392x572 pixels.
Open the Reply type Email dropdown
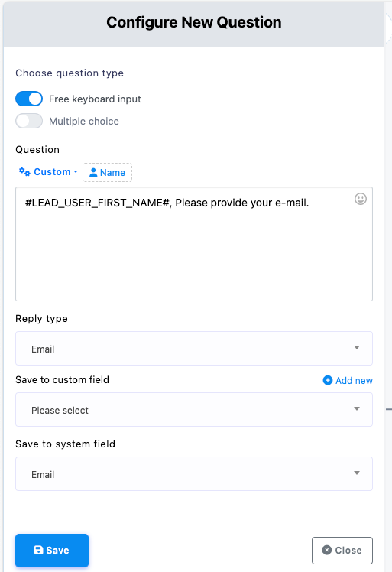tap(194, 349)
